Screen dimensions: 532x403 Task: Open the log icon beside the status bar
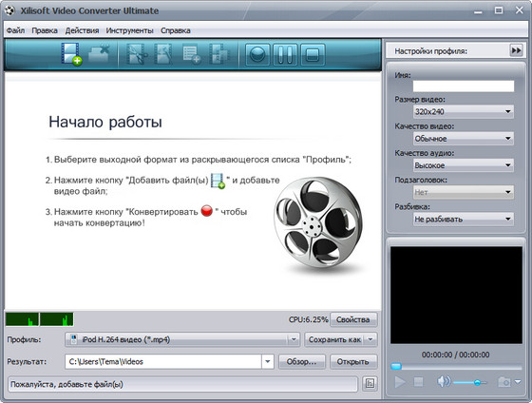pyautogui.click(x=370, y=384)
